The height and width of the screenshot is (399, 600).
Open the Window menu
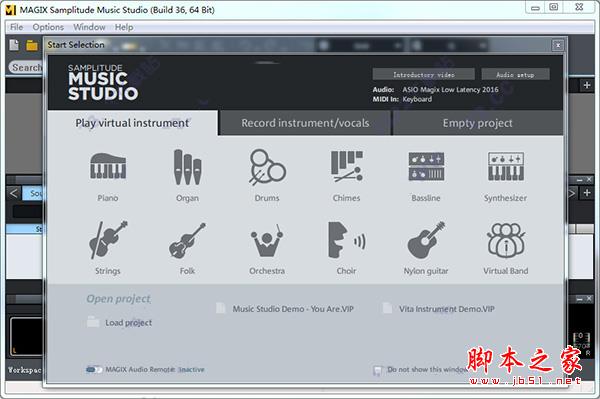click(x=89, y=27)
